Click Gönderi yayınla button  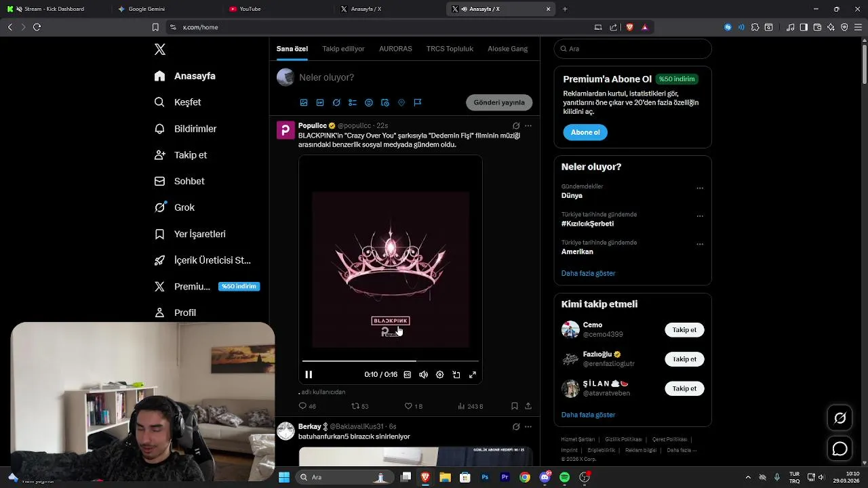(x=499, y=102)
